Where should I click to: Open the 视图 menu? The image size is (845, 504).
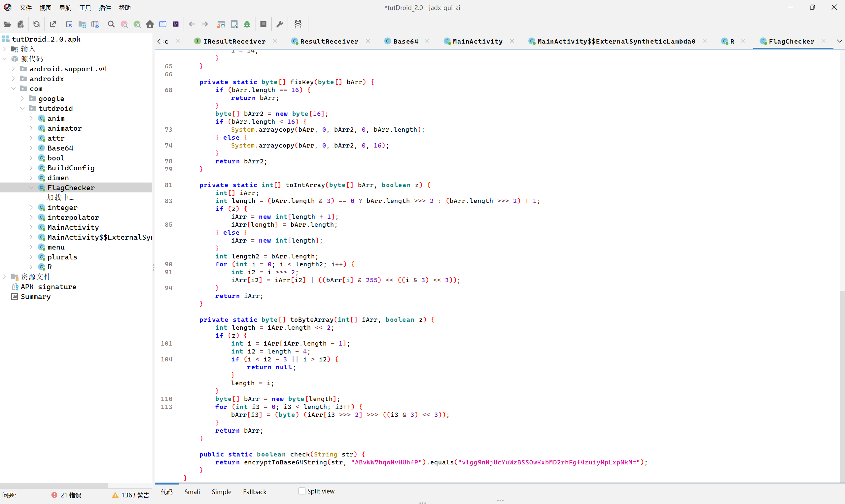tap(45, 8)
